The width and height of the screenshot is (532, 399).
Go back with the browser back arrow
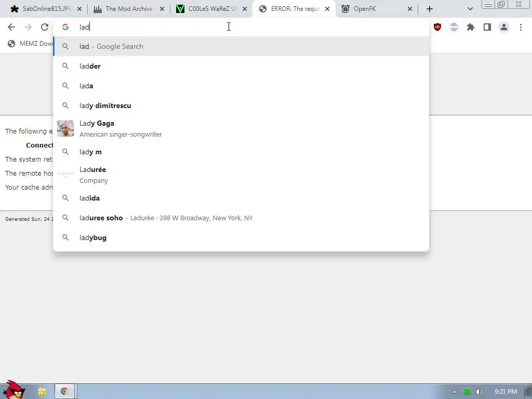(11, 27)
